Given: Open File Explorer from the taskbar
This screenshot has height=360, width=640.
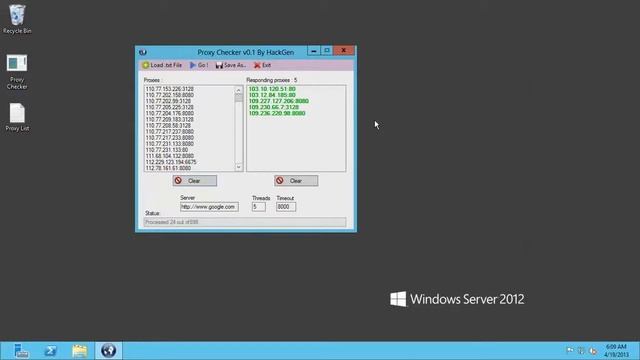Looking at the screenshot, I should [x=80, y=351].
